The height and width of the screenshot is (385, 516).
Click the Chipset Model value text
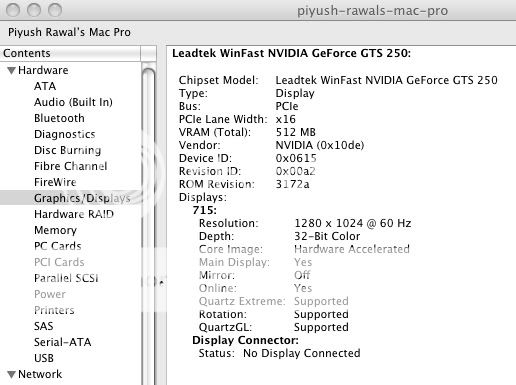pyautogui.click(x=386, y=80)
